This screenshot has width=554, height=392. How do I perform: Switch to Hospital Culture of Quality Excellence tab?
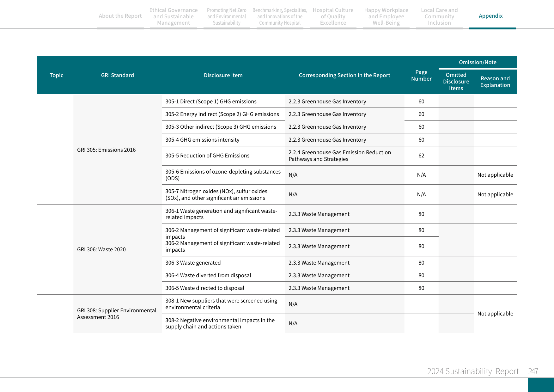333,16
